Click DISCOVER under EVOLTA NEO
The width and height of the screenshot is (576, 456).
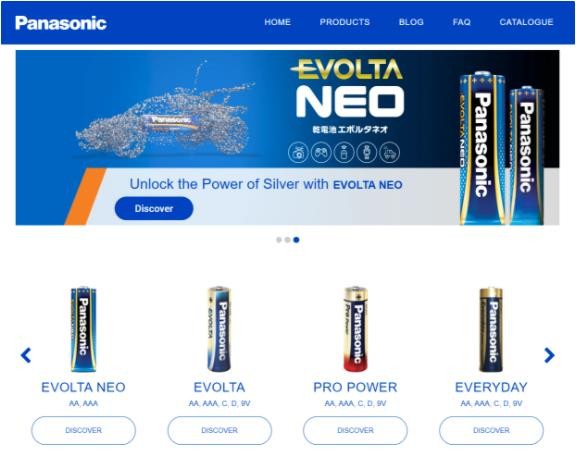pos(83,430)
